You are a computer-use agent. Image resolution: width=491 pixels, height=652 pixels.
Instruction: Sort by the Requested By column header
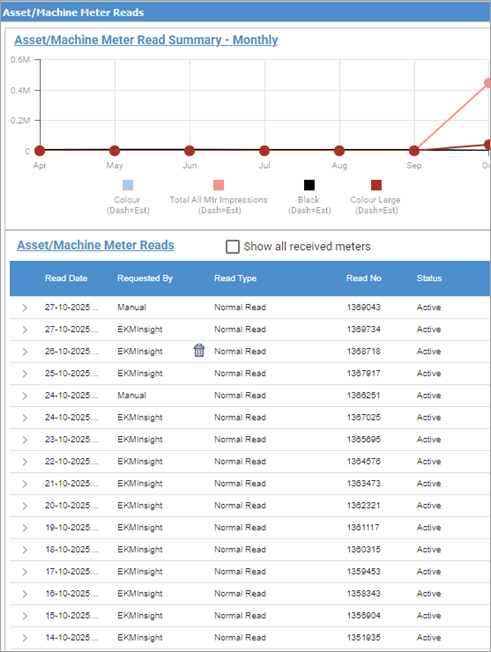pos(145,278)
